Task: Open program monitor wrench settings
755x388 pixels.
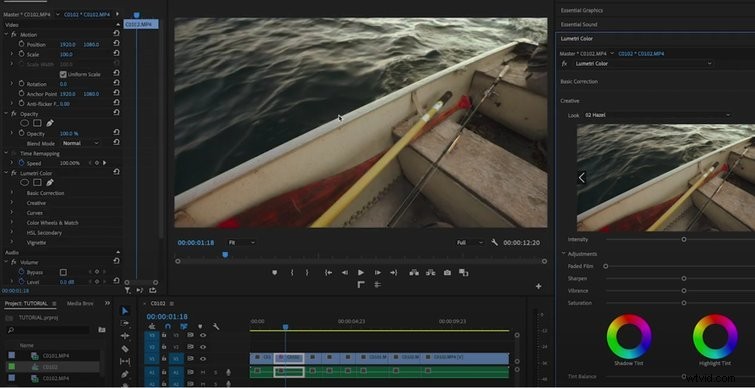Action: tap(495, 243)
